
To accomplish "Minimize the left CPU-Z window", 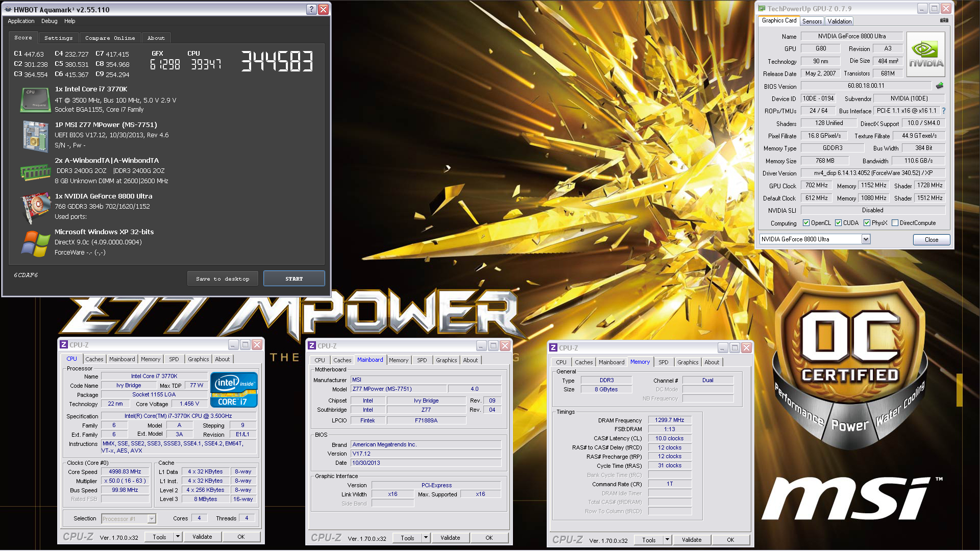I will pos(233,345).
